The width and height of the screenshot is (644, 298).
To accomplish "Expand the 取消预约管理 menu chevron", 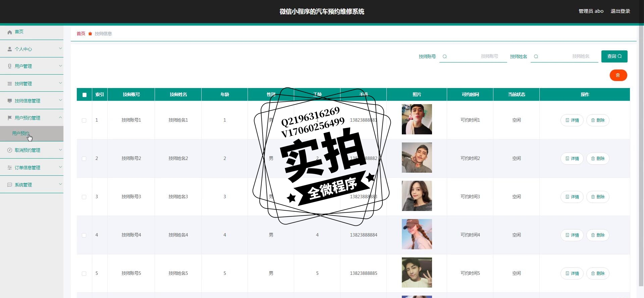I will point(60,150).
